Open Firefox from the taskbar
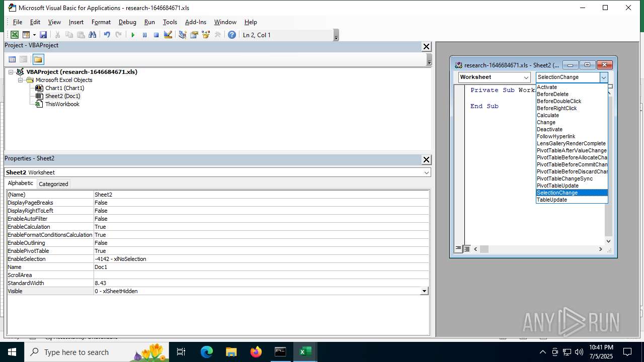The height and width of the screenshot is (362, 644). (256, 352)
